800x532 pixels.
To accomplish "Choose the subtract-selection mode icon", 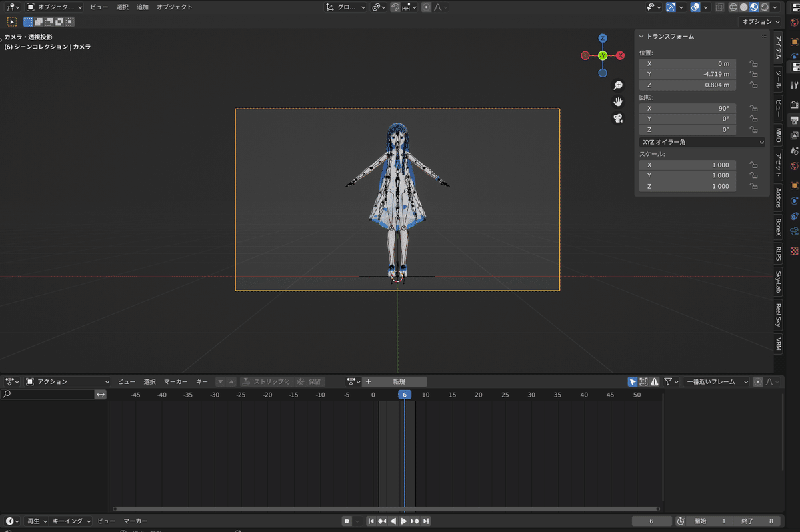I will [49, 21].
